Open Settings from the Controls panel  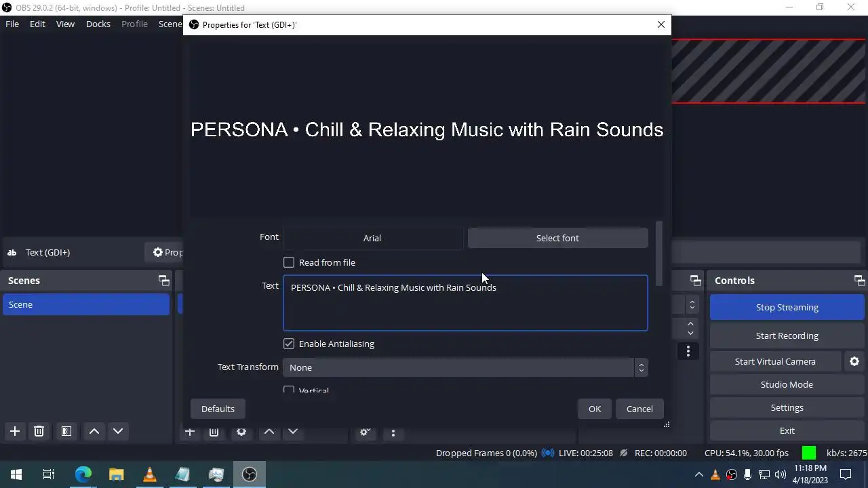(x=787, y=407)
